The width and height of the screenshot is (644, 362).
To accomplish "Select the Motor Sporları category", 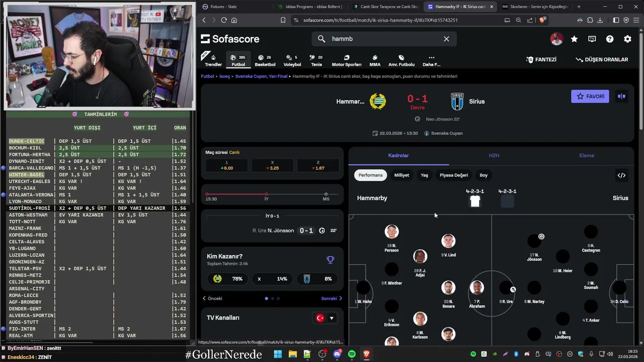I will coord(347,60).
